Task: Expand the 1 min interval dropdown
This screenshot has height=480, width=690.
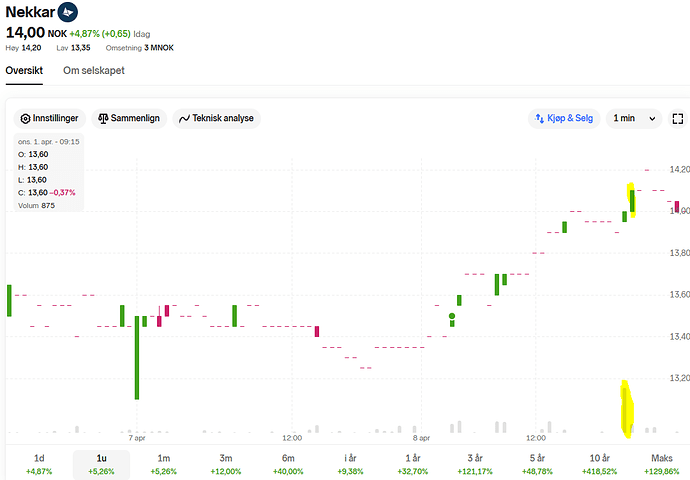Action: point(635,118)
